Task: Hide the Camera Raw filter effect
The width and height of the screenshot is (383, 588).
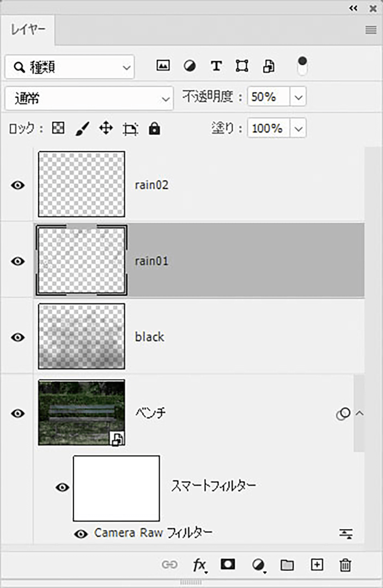Action: (x=81, y=534)
